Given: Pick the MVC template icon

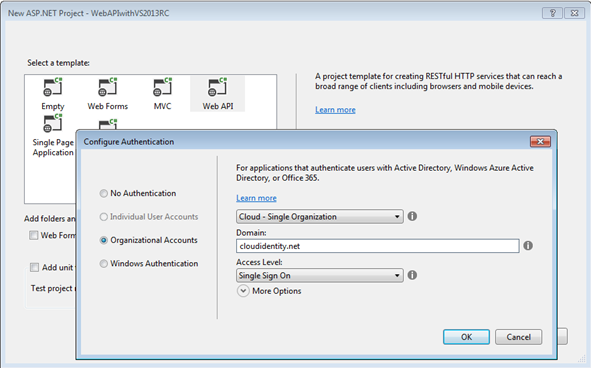Looking at the screenshot, I should 162,87.
